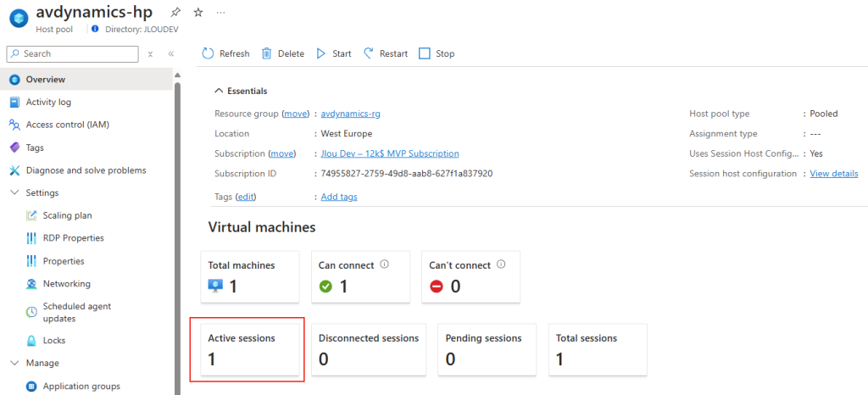Click the Pooled host pool type value
The width and height of the screenshot is (868, 395).
click(824, 114)
